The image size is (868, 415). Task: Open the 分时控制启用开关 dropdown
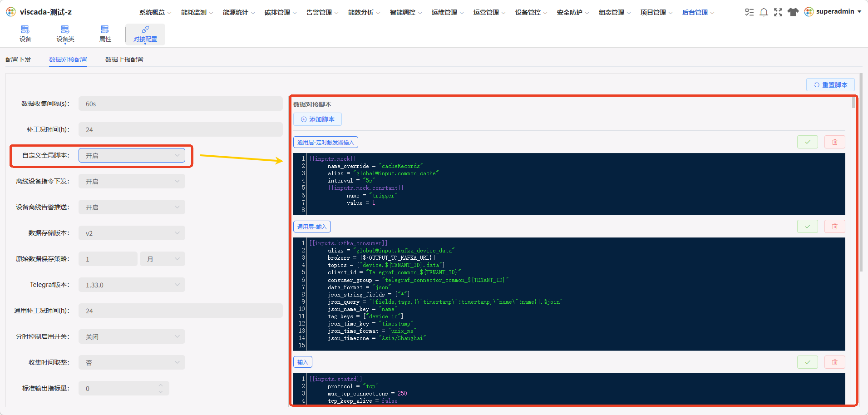pyautogui.click(x=132, y=336)
